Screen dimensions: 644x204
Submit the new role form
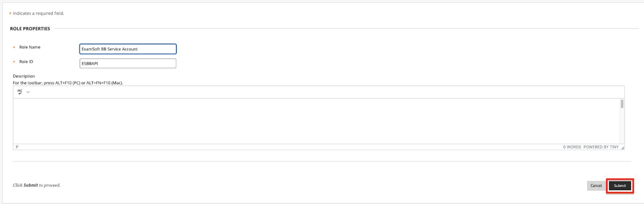[620, 186]
